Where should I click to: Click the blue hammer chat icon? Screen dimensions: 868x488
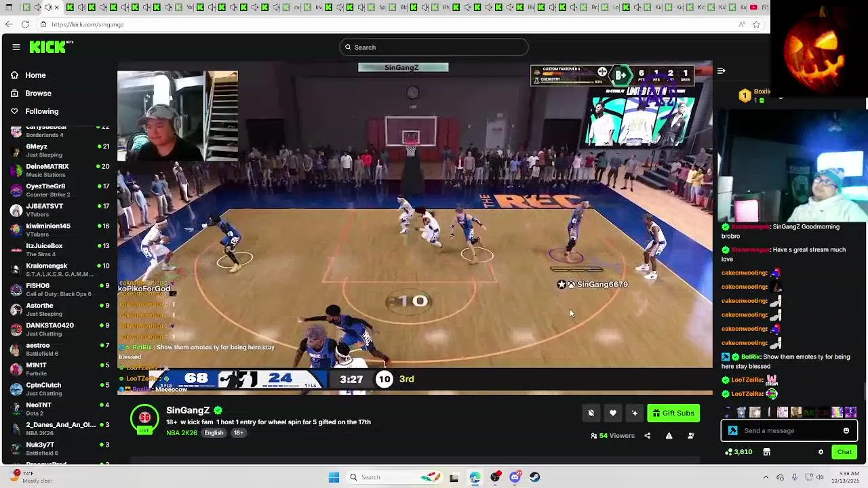click(732, 431)
